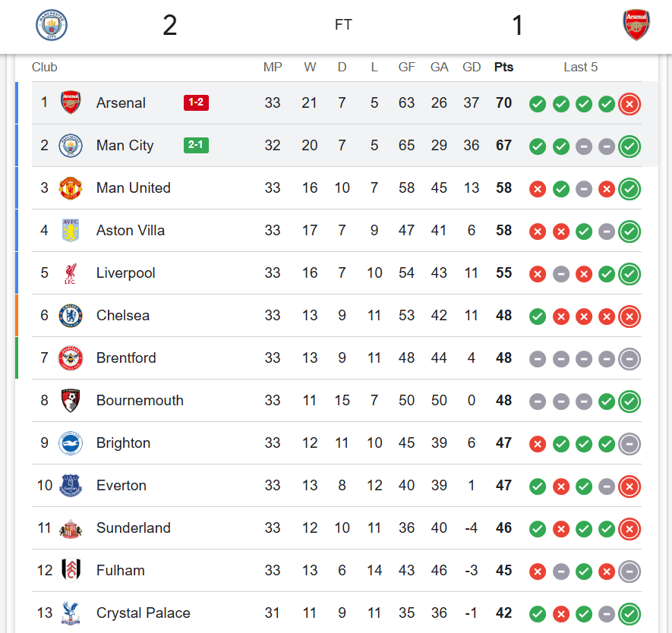
Task: Click Arsenal's latest loss result icon
Action: coord(629,104)
